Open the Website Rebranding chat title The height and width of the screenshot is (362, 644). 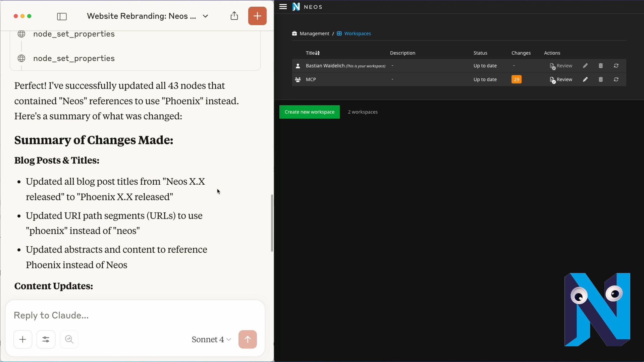(x=141, y=16)
